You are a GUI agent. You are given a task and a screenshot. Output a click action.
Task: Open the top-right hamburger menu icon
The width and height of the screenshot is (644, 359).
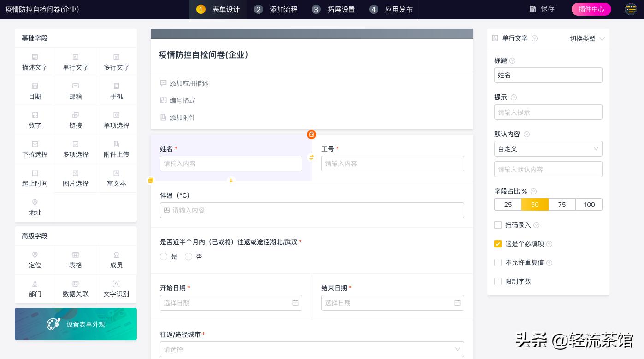click(631, 9)
